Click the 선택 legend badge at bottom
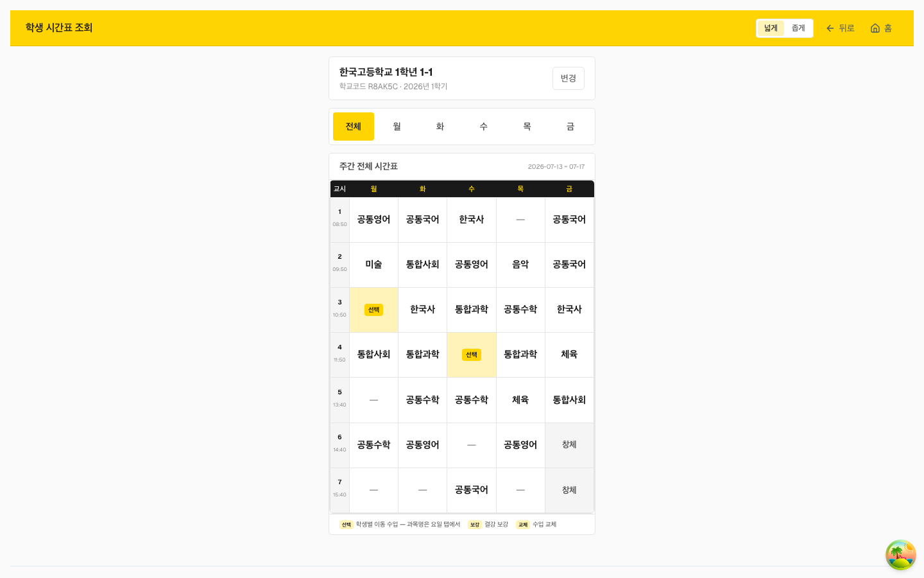 pyautogui.click(x=346, y=525)
